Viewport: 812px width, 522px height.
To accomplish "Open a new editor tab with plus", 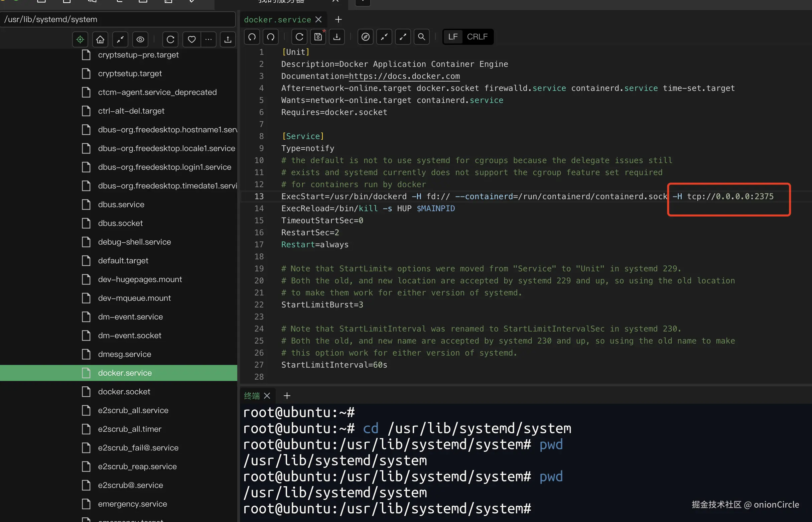I will pos(338,20).
